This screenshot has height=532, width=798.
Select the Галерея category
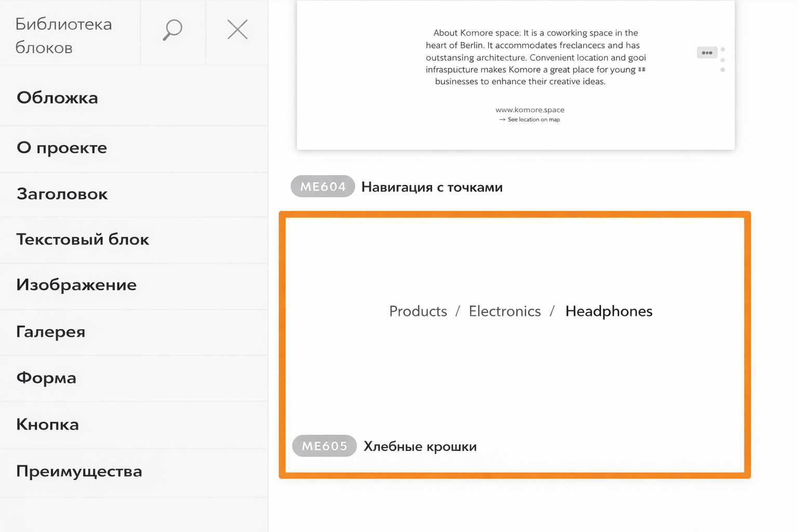click(134, 332)
